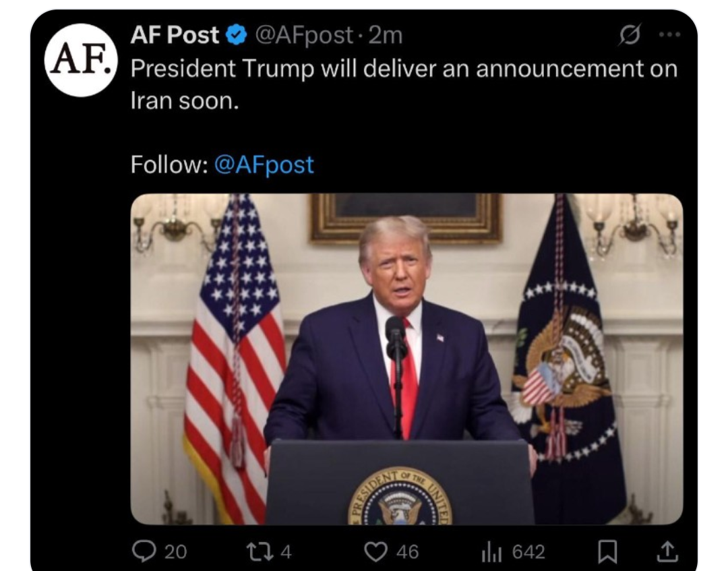Open the @AFpost handle next to name

(303, 35)
